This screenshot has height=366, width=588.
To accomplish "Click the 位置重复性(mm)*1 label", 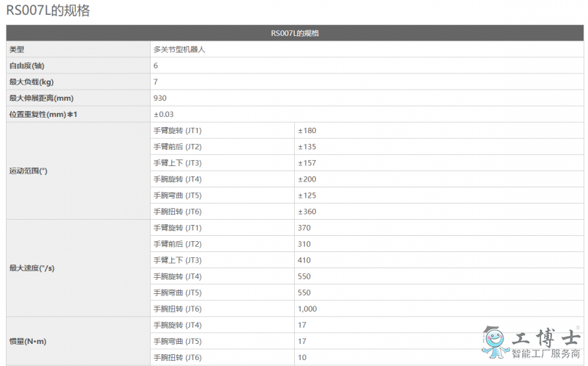I will [x=43, y=114].
